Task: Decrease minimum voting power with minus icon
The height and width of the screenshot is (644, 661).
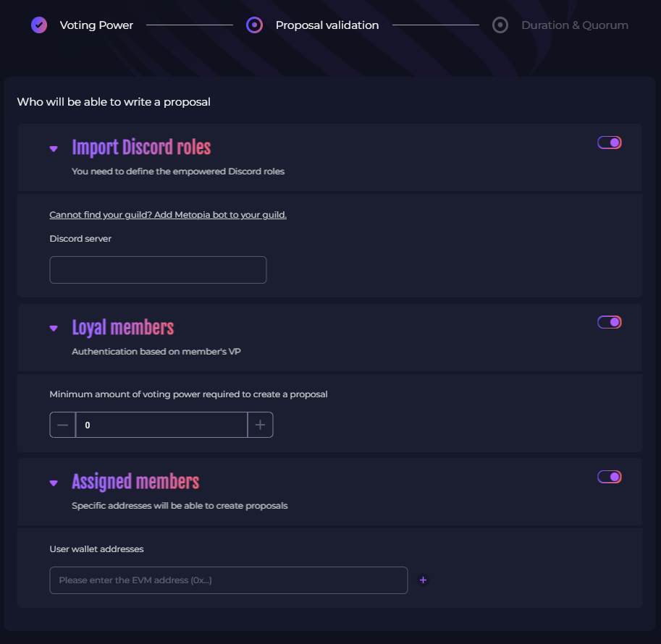Action: coord(62,425)
